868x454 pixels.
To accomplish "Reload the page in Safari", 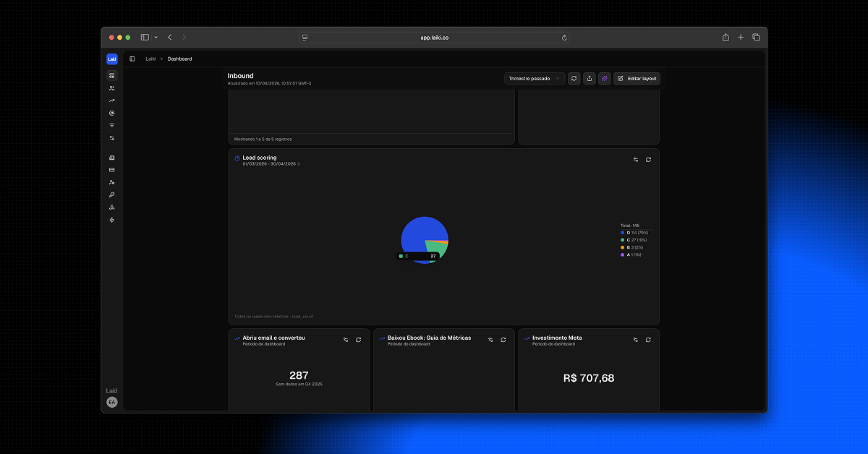I will [564, 37].
